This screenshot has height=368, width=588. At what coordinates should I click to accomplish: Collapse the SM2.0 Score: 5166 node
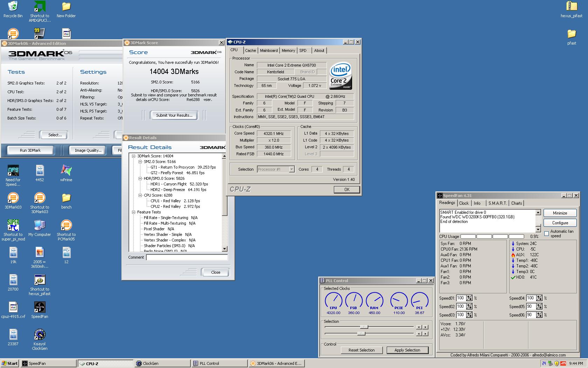(x=140, y=162)
